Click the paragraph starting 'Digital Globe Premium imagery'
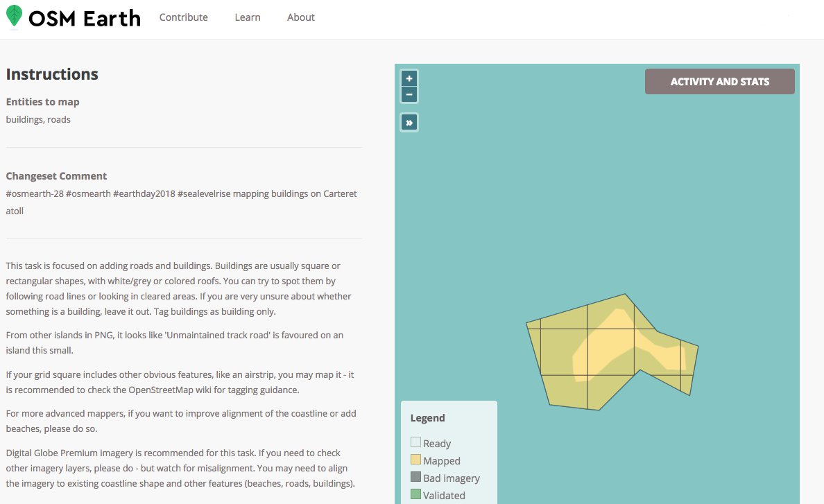Viewport: 824px width, 504px height. pyautogui.click(x=180, y=469)
